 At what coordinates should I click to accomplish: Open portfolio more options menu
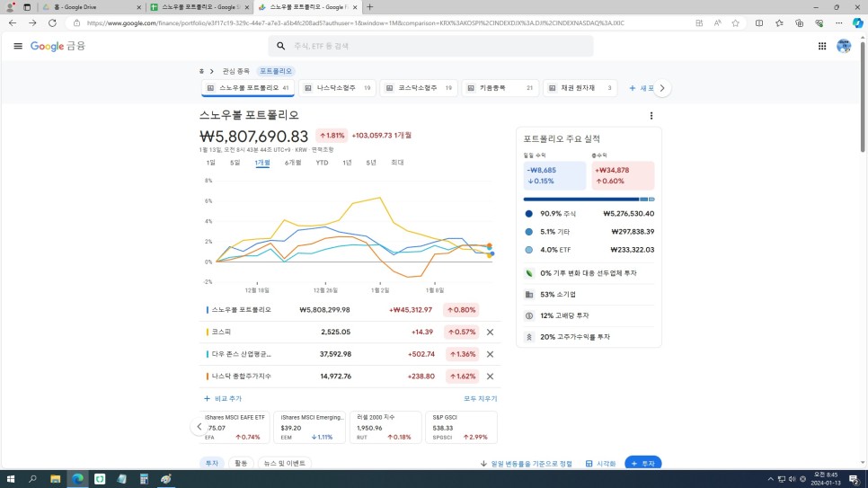click(x=651, y=116)
